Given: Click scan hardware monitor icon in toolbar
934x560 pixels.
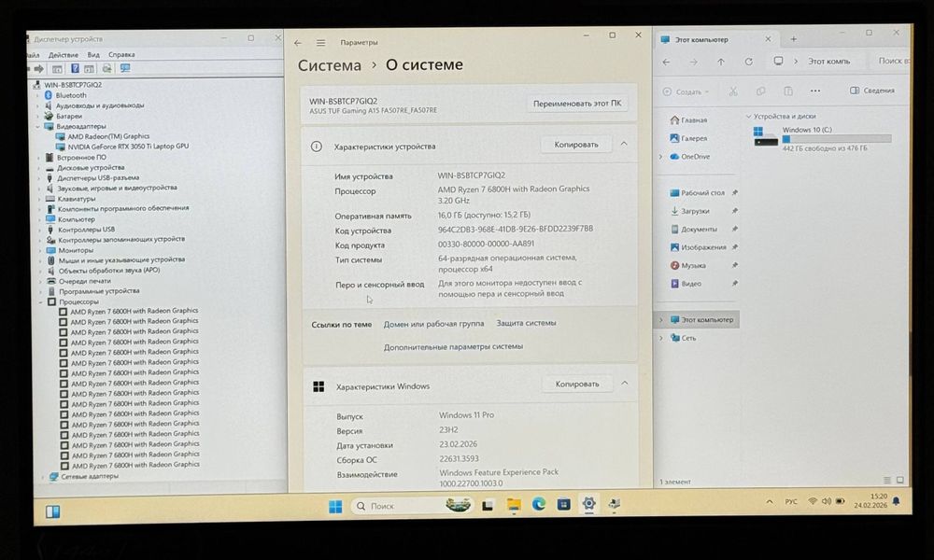Looking at the screenshot, I should coord(125,68).
